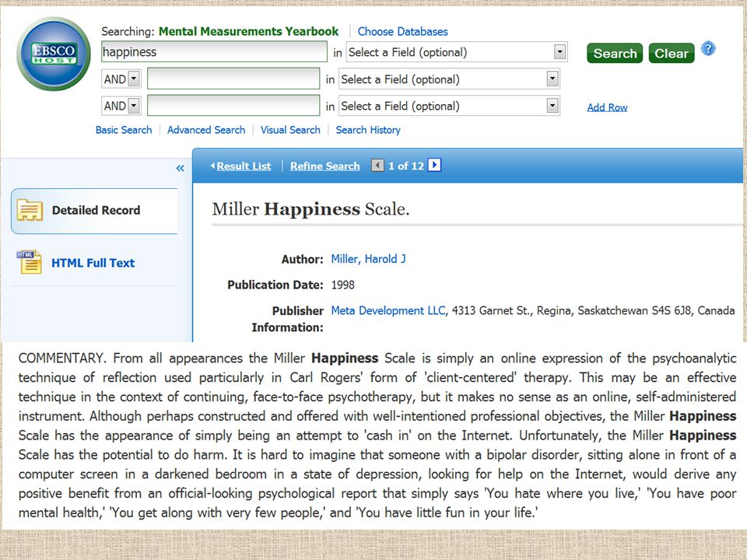
Task: Click the second empty search term field
Action: tap(233, 79)
